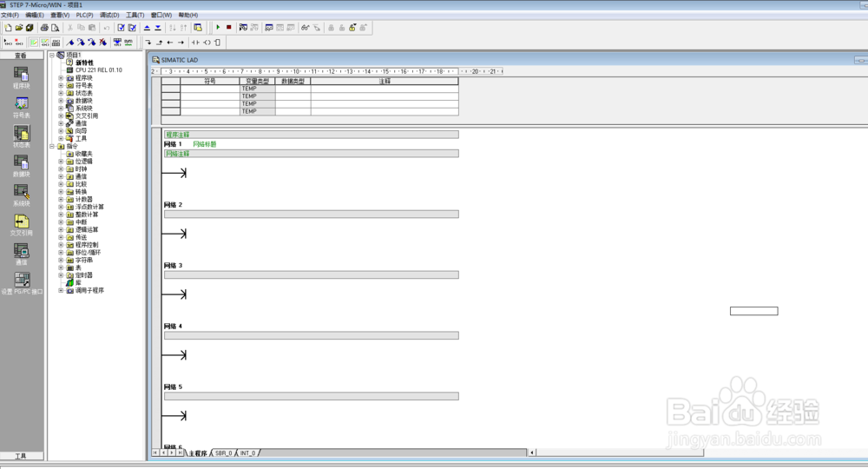The width and height of the screenshot is (868, 469).
Task: Open 设置 PG/PC 接口 in navigation bar
Action: 22,283
